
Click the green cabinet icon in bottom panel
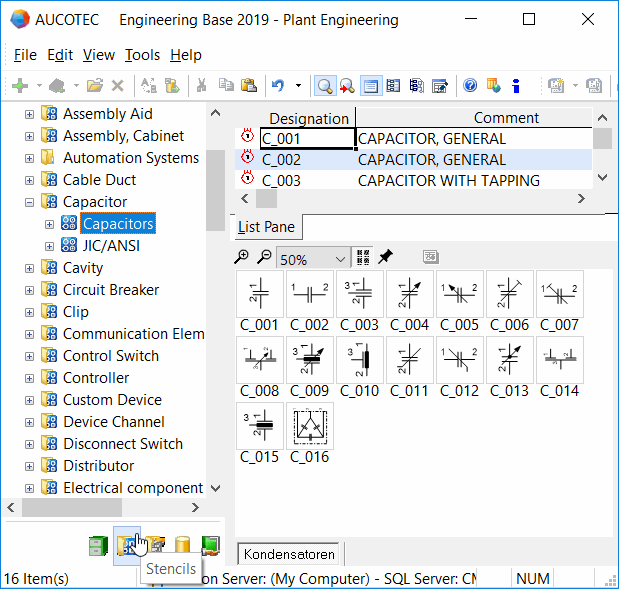(x=97, y=545)
